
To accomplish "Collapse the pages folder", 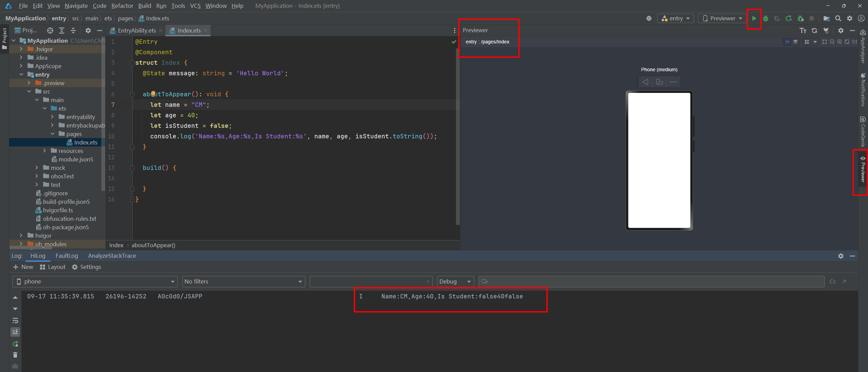I will [53, 134].
